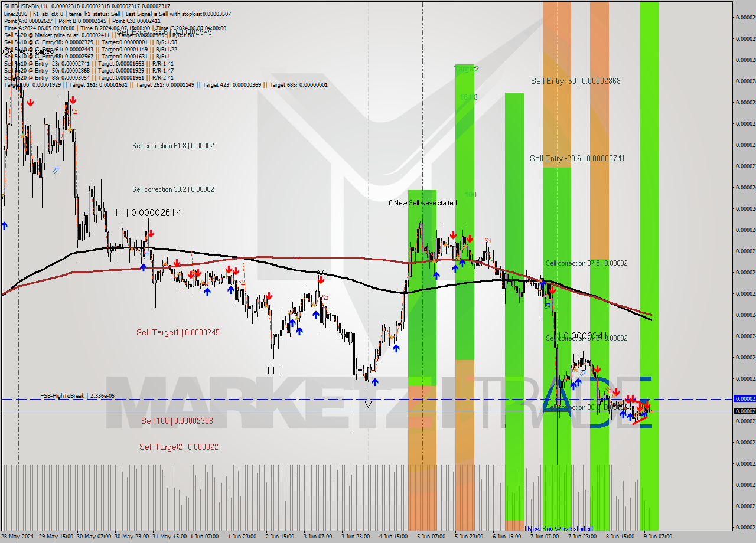Select 'Sell correction 38.2 | 0.00002' label
This screenshot has height=543, width=756.
click(173, 189)
